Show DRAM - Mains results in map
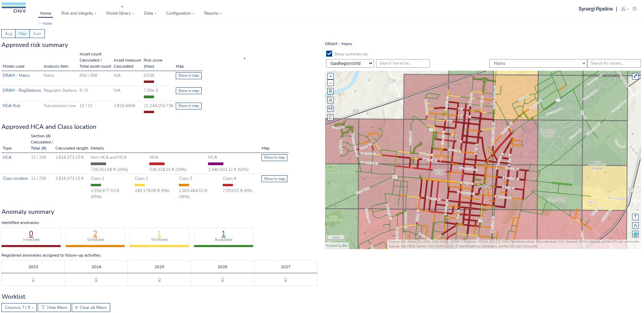This screenshot has height=313, width=644. click(x=188, y=75)
